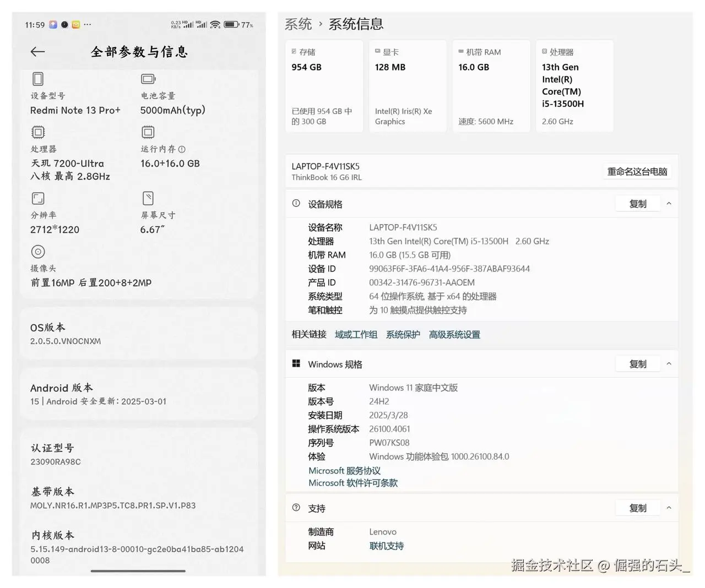Open the 显卡 128 MB card
Screen dimensions: 705x588
coord(408,86)
